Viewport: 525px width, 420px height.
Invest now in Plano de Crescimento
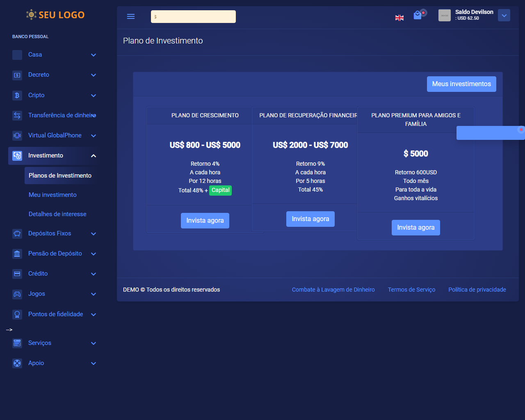click(205, 221)
